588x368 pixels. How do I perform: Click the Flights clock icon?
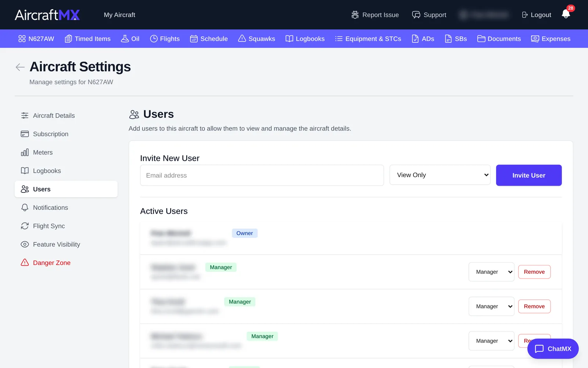[x=154, y=39]
